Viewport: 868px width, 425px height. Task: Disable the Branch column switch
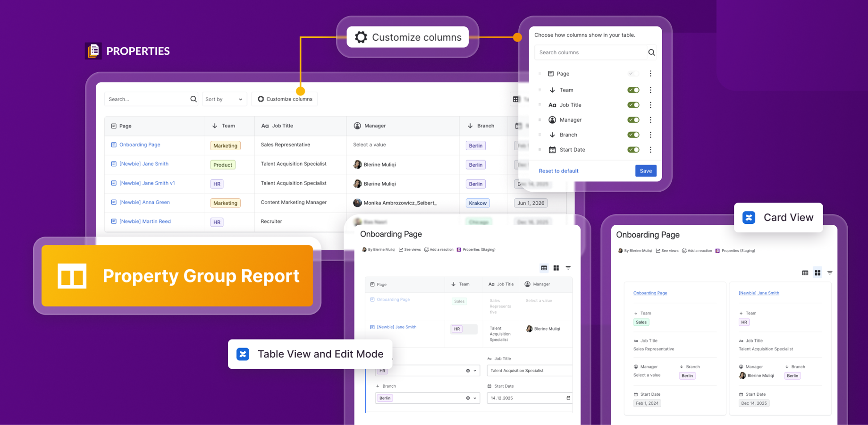pos(633,135)
